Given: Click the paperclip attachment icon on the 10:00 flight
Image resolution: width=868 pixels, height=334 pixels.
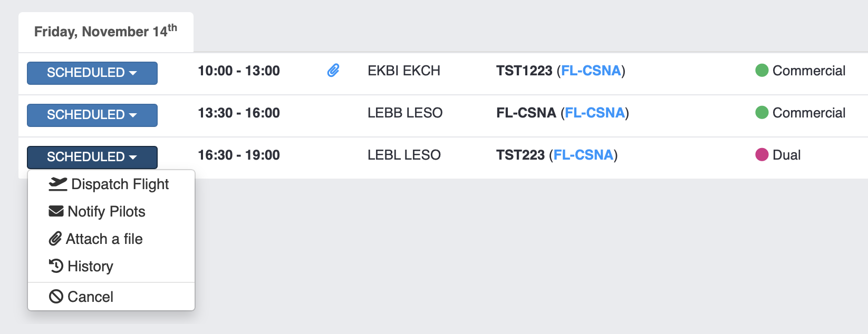Looking at the screenshot, I should coord(333,71).
